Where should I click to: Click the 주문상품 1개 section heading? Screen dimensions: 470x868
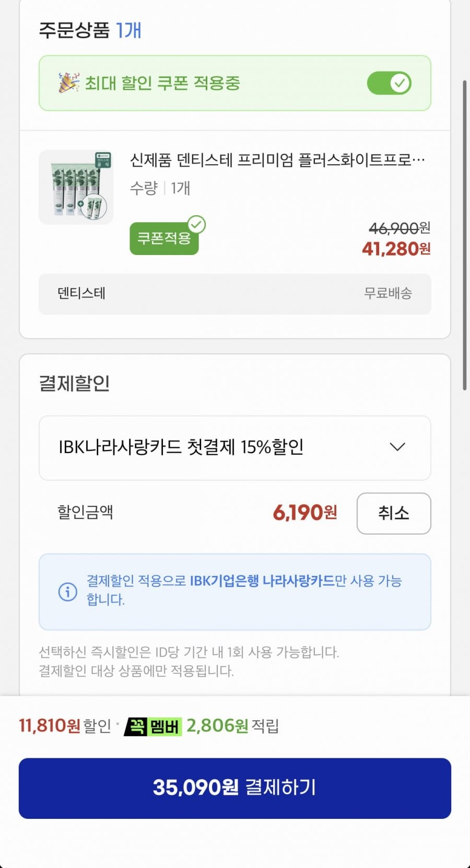90,30
